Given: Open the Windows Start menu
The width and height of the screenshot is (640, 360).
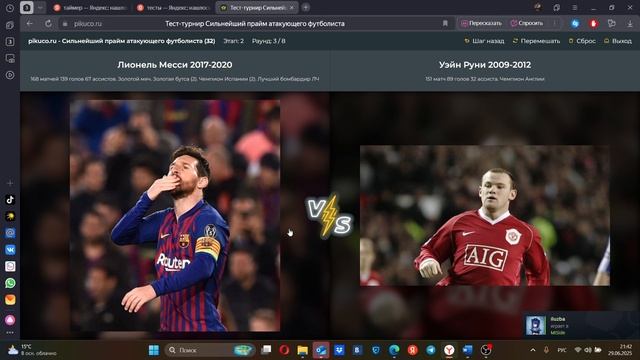Looking at the screenshot, I should (154, 350).
